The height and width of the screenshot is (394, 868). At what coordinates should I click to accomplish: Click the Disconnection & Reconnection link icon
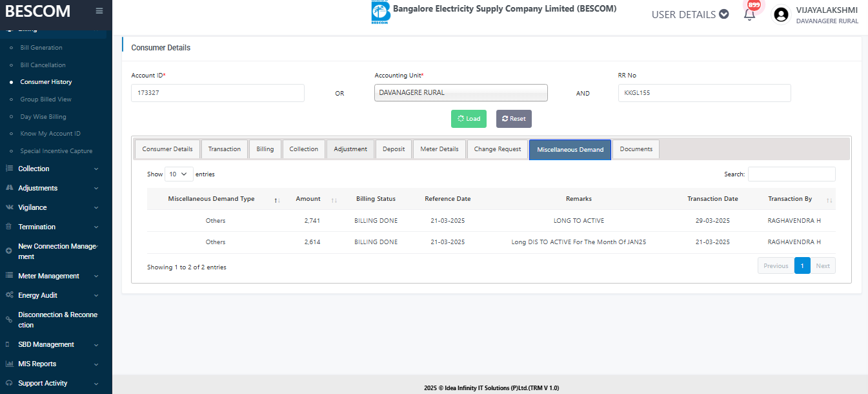[9, 319]
